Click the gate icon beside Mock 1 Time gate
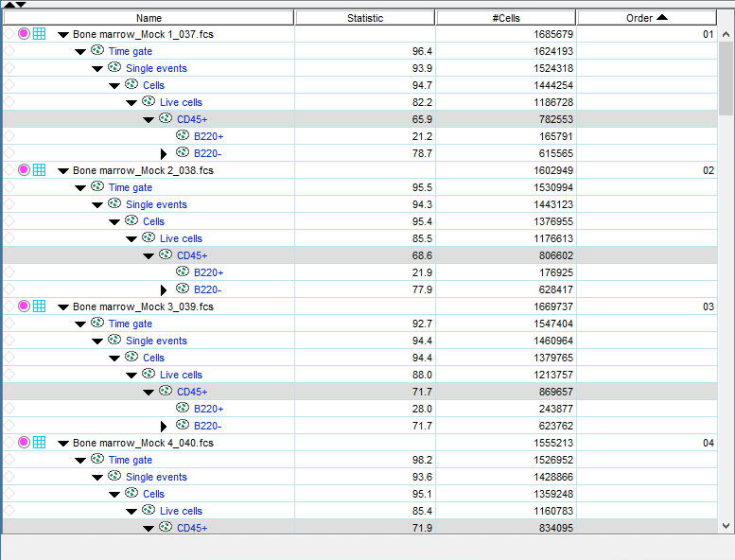The width and height of the screenshot is (735, 560). point(97,51)
